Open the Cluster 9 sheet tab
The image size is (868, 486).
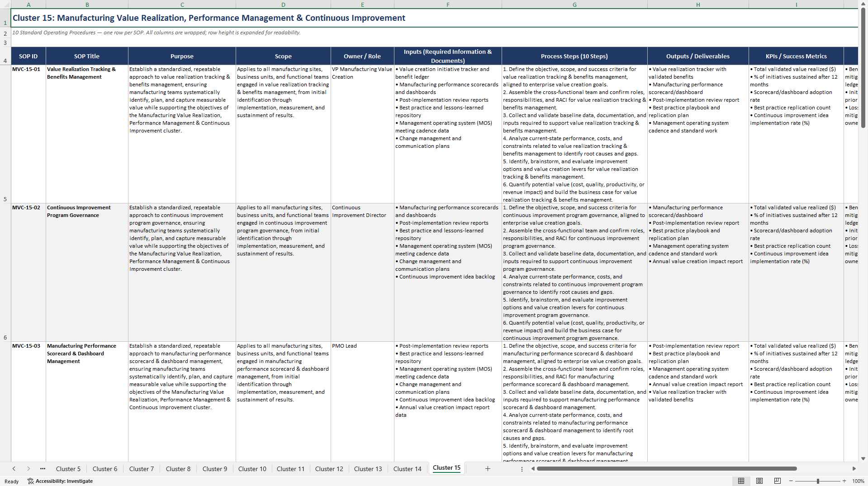pos(215,469)
